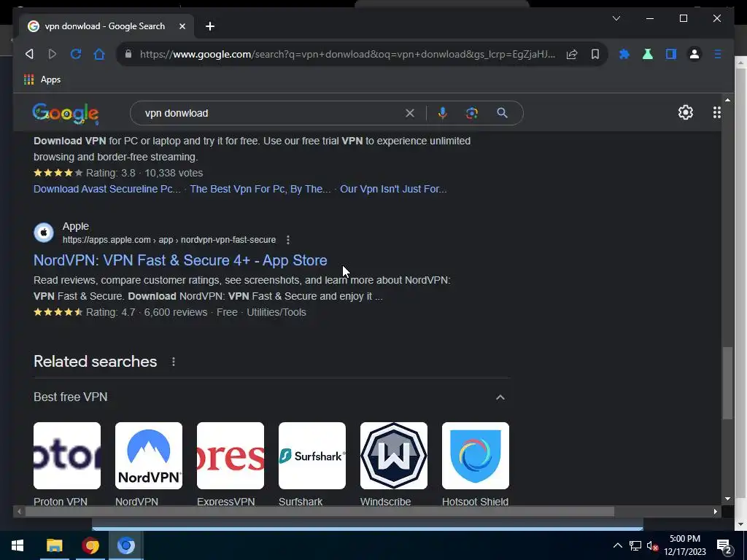Select the NordVPN thumbnail
Image resolution: width=747 pixels, height=560 pixels.
(x=149, y=455)
